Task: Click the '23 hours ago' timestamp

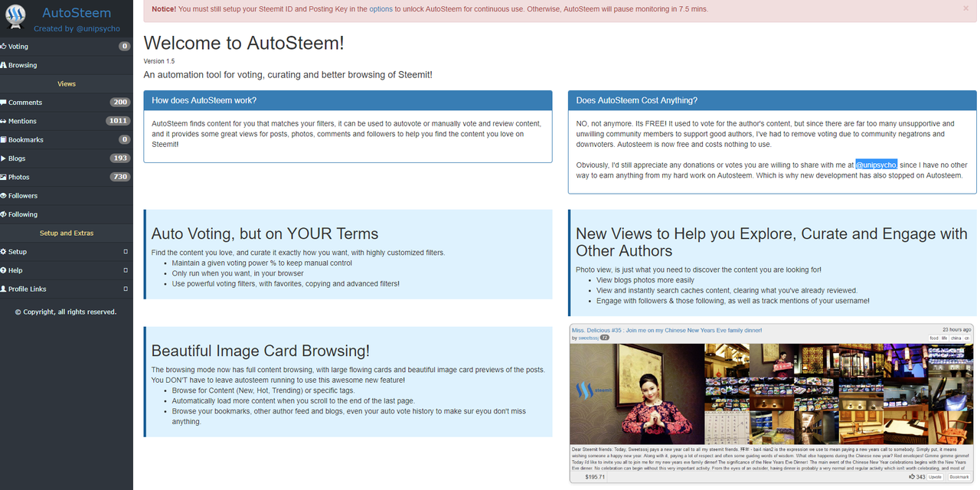Action: (x=956, y=330)
